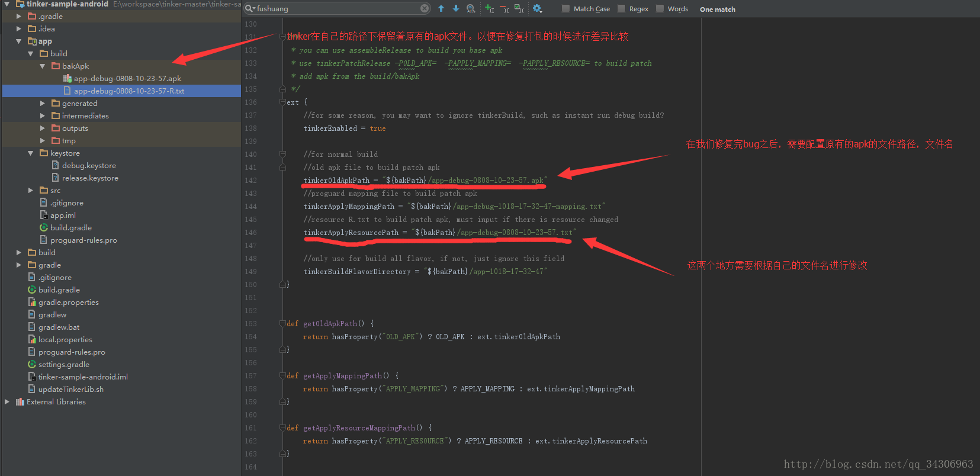Expand the External Libraries node
This screenshot has height=476, width=980.
(7, 401)
